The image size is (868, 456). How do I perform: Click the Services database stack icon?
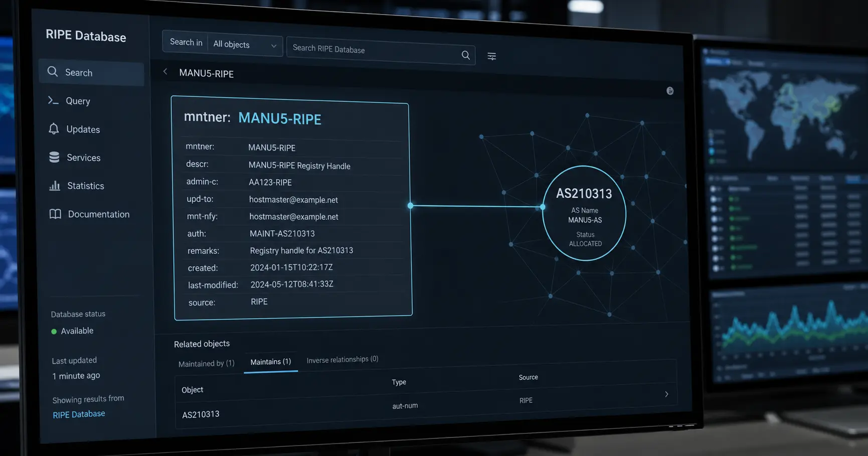point(54,157)
